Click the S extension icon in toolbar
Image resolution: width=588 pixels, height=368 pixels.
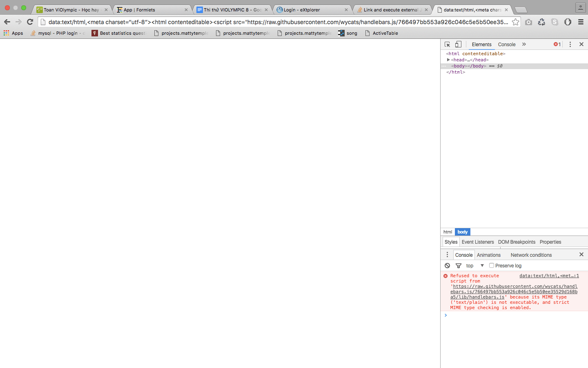[555, 22]
